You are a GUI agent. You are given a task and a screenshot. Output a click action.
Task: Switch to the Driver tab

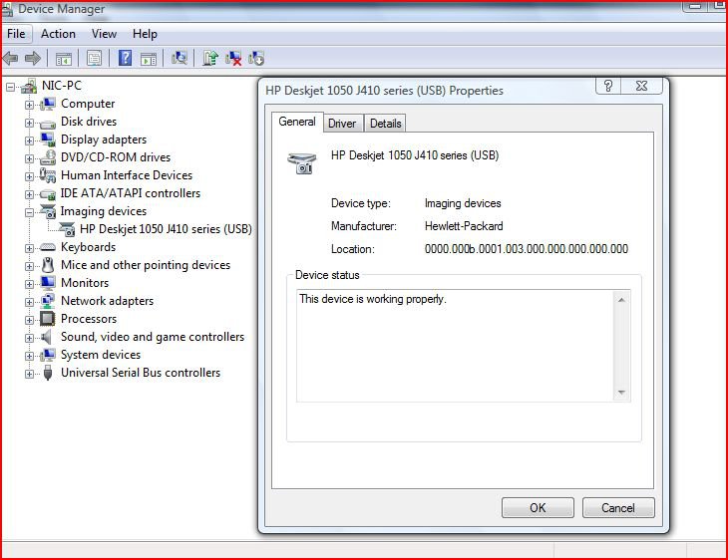pos(342,124)
